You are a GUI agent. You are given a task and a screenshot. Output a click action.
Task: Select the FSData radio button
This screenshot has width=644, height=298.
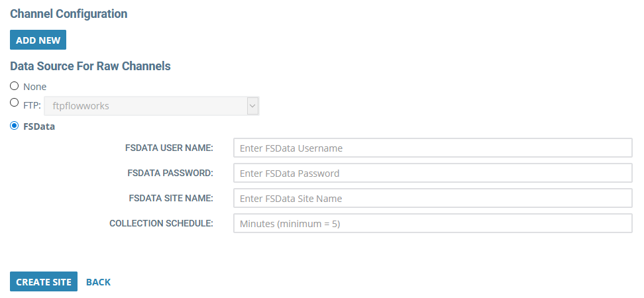coord(15,126)
